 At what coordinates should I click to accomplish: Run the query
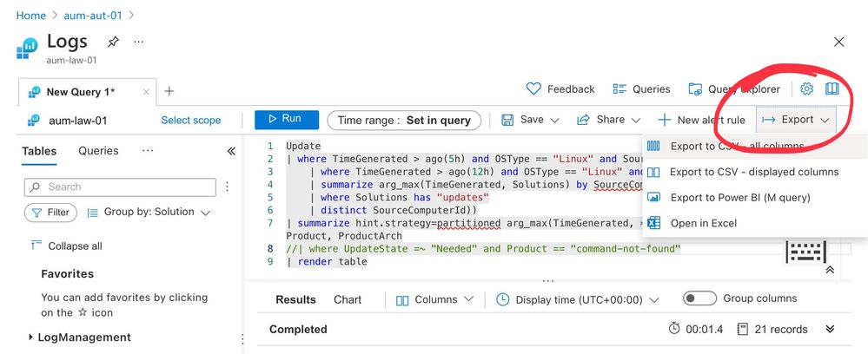(x=286, y=120)
